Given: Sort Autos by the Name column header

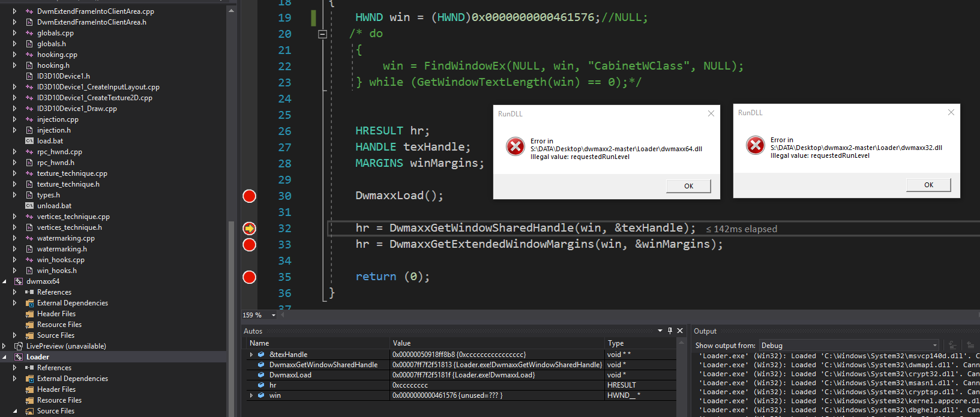Looking at the screenshot, I should point(318,343).
